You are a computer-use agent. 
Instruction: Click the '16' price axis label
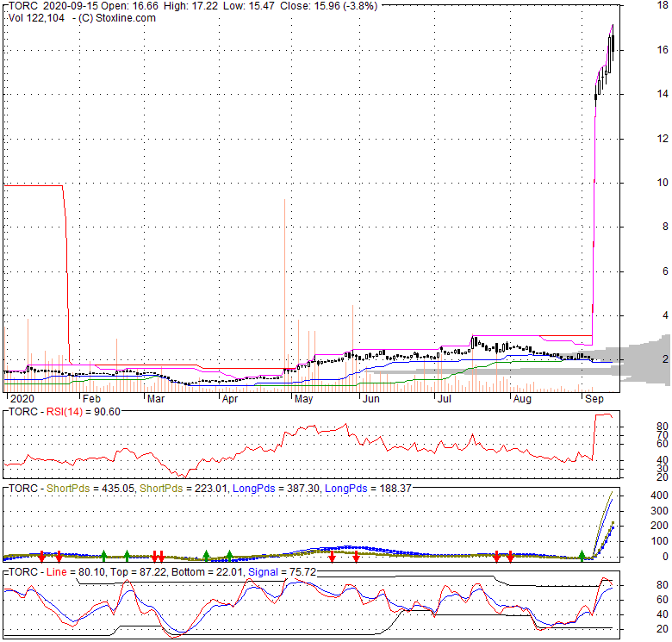(663, 50)
